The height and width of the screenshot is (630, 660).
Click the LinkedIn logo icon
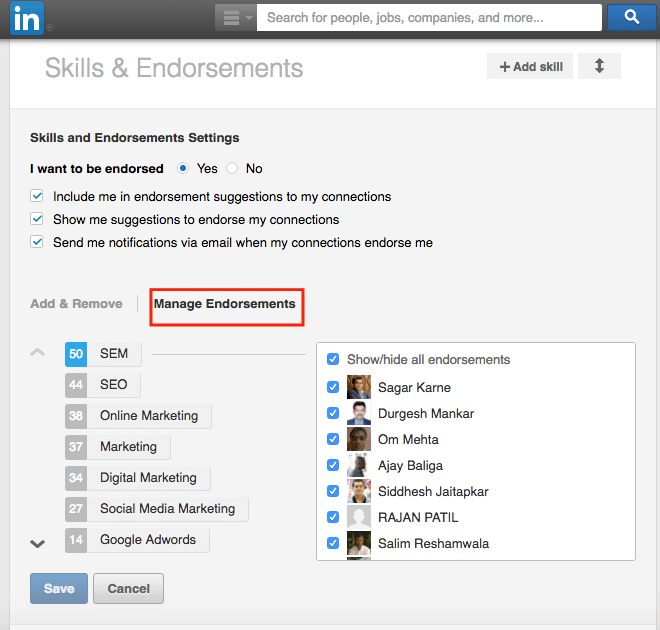pos(27,18)
